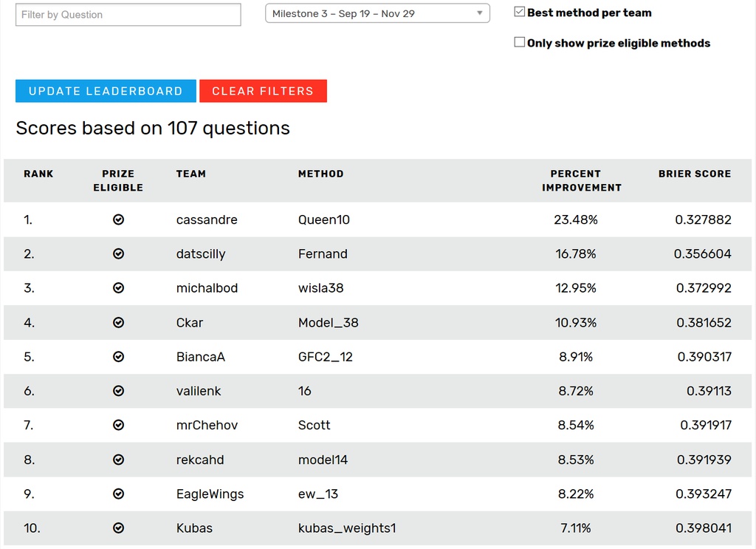Focus the Filter by Question field
The image size is (756, 549).
(x=128, y=14)
